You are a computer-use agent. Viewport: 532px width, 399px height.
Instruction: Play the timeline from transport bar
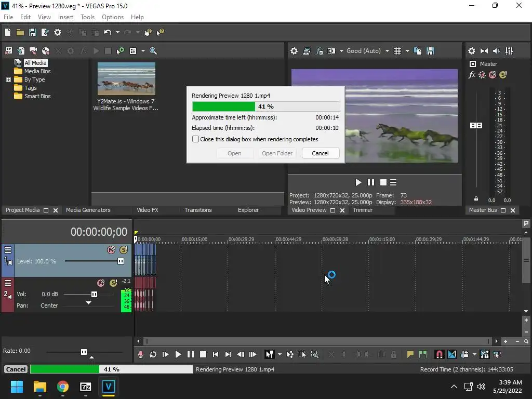coord(178,354)
